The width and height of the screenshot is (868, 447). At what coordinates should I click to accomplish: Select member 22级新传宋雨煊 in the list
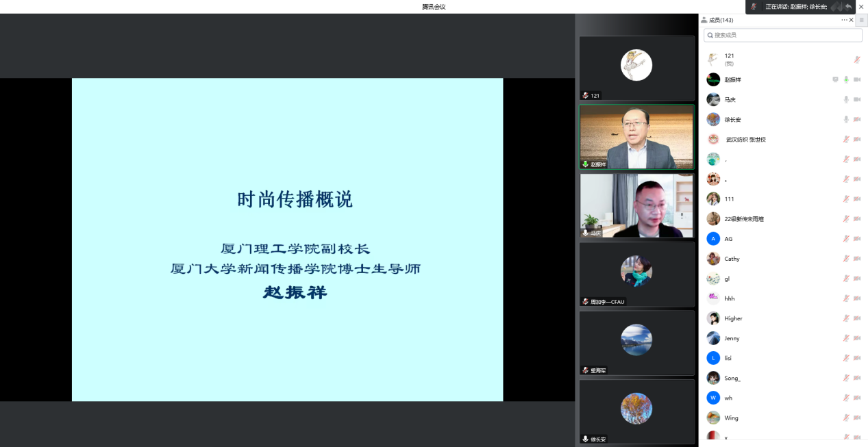point(744,219)
